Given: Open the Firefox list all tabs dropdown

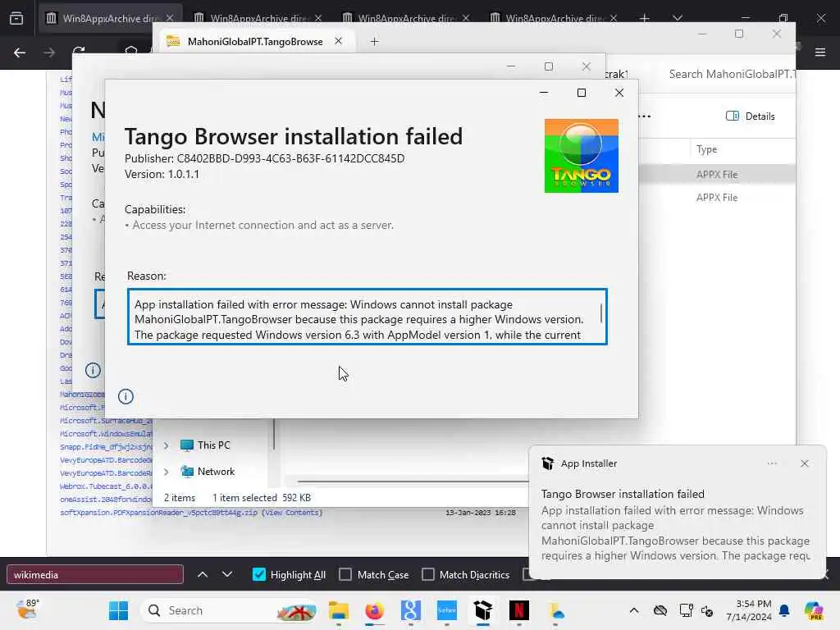Looking at the screenshot, I should click(x=678, y=18).
